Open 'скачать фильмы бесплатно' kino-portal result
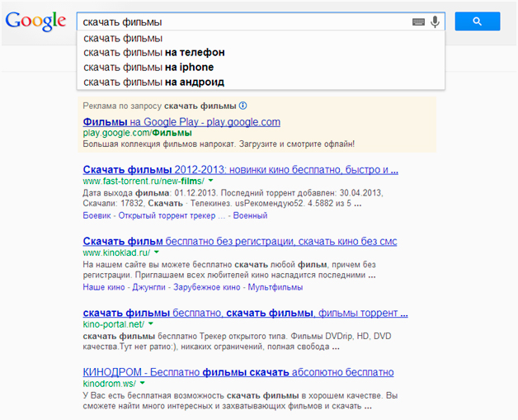Image resolution: width=518 pixels, height=420 pixels. click(x=246, y=313)
